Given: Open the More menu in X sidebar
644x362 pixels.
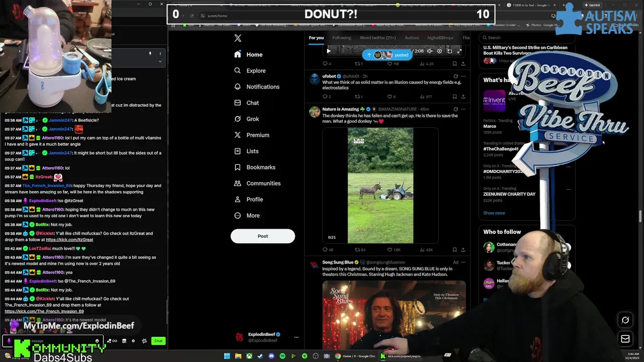Looking at the screenshot, I should click(247, 216).
